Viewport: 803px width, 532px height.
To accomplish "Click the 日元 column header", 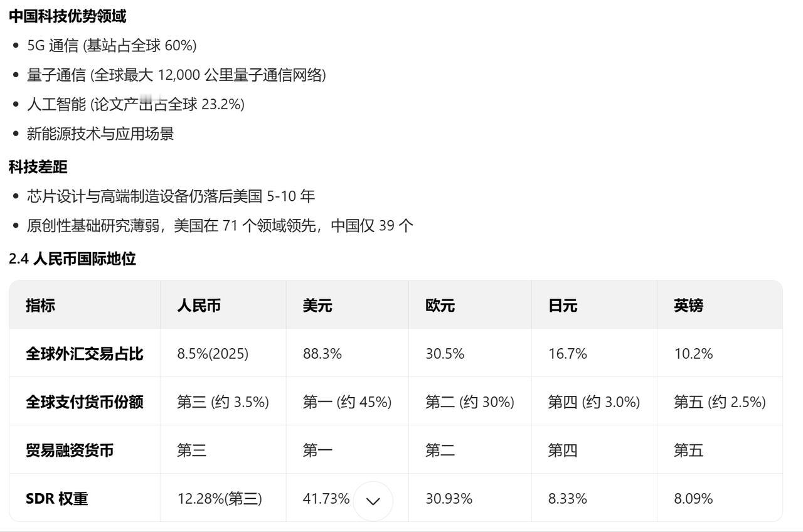I will point(563,306).
